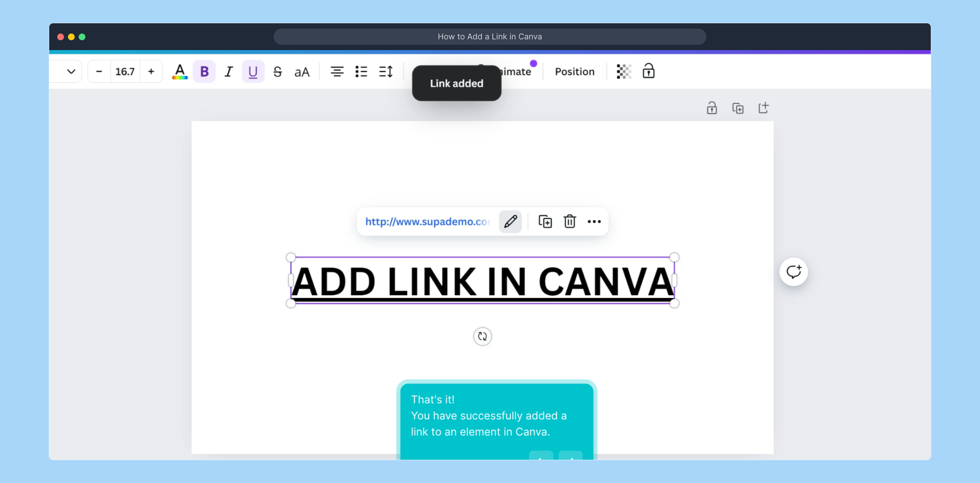
Task: Open more link options with the ellipsis
Action: point(594,221)
